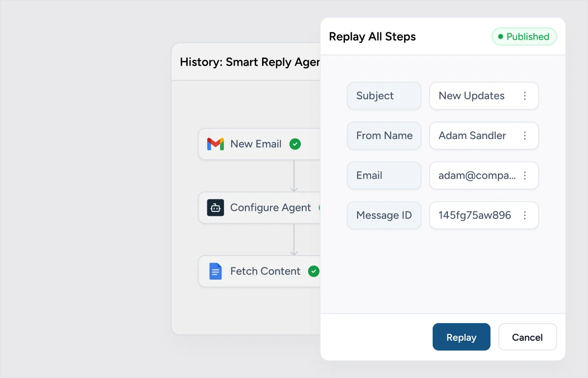The height and width of the screenshot is (378, 588).
Task: Click the Gmail icon on New Email step
Action: coord(216,144)
